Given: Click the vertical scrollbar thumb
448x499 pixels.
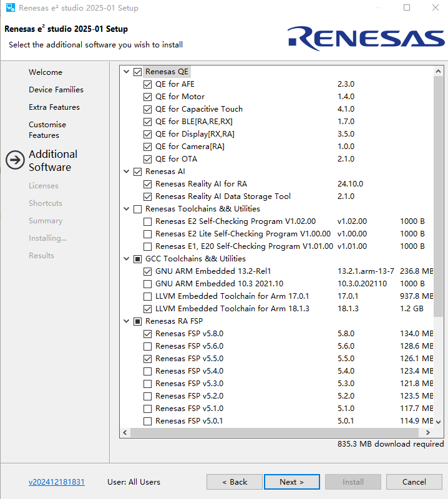Looking at the screenshot, I should coord(439,196).
